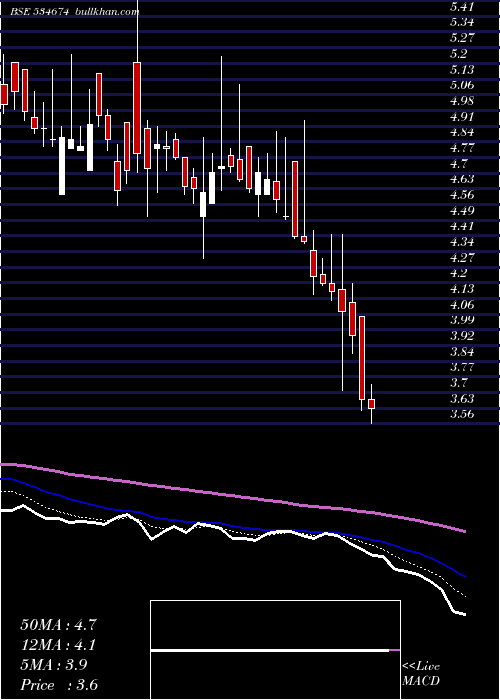Click the 5.41 price axis label

tap(462, 7)
